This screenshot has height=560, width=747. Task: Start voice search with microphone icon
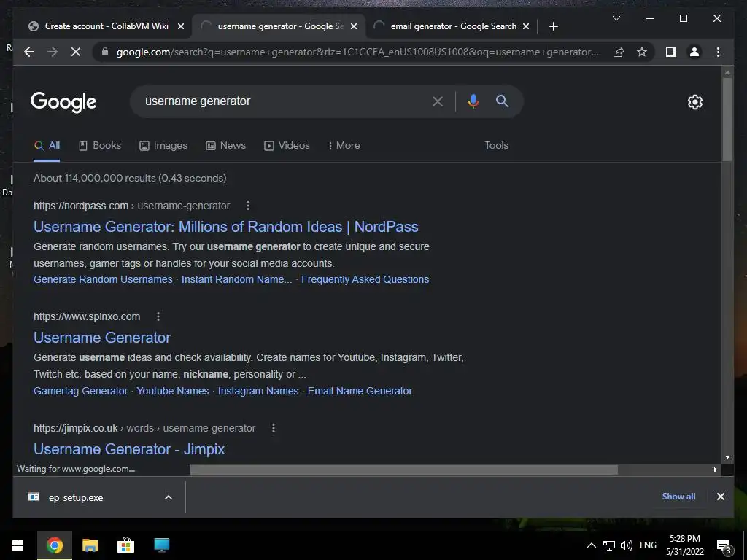(x=473, y=101)
